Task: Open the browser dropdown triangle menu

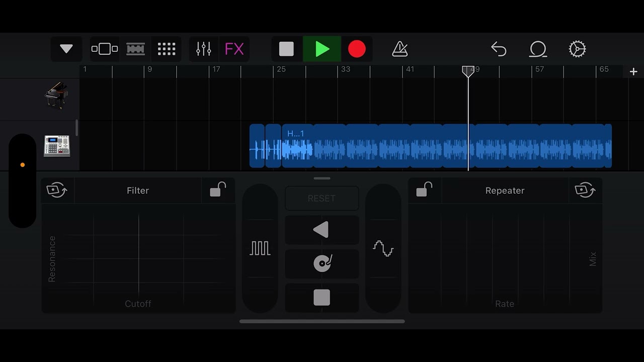Action: pyautogui.click(x=66, y=49)
